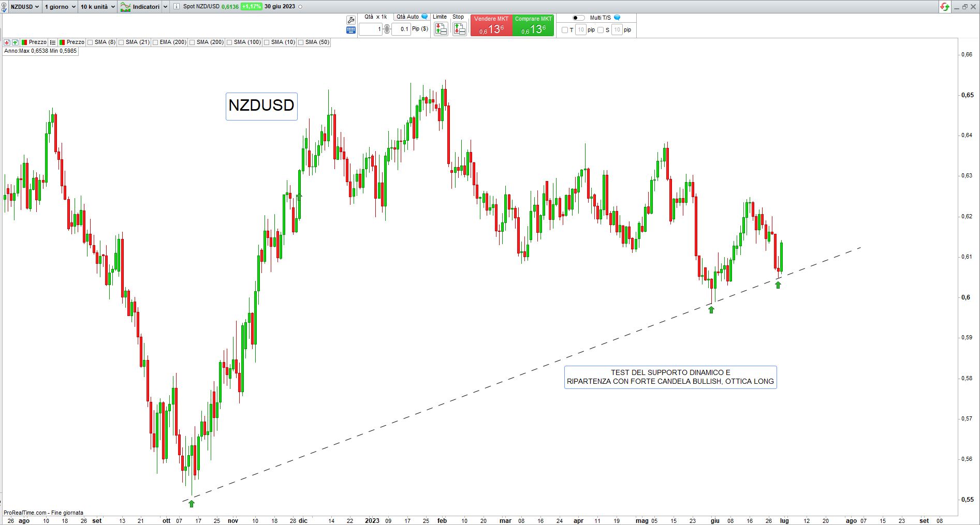Click the blue keyboard shortcuts icon

tap(350, 30)
